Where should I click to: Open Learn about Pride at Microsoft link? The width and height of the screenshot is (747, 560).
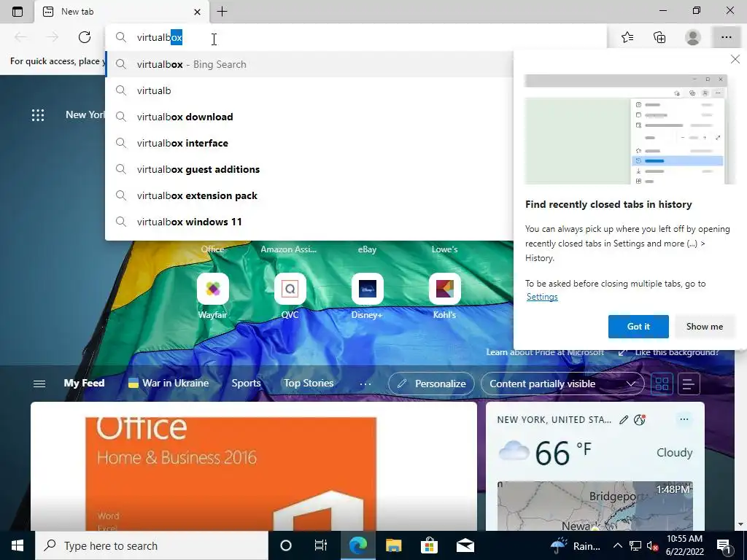pos(545,352)
